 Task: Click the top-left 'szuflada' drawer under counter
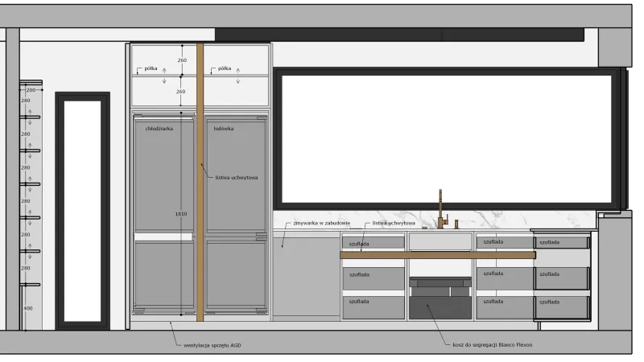pyautogui.click(x=374, y=243)
